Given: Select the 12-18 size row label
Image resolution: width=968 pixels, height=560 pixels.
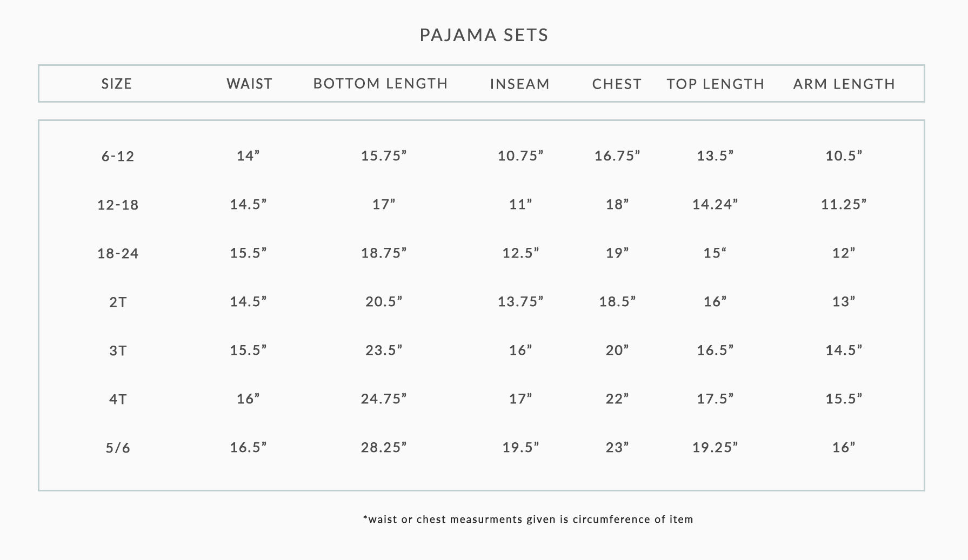Looking at the screenshot, I should 118,205.
